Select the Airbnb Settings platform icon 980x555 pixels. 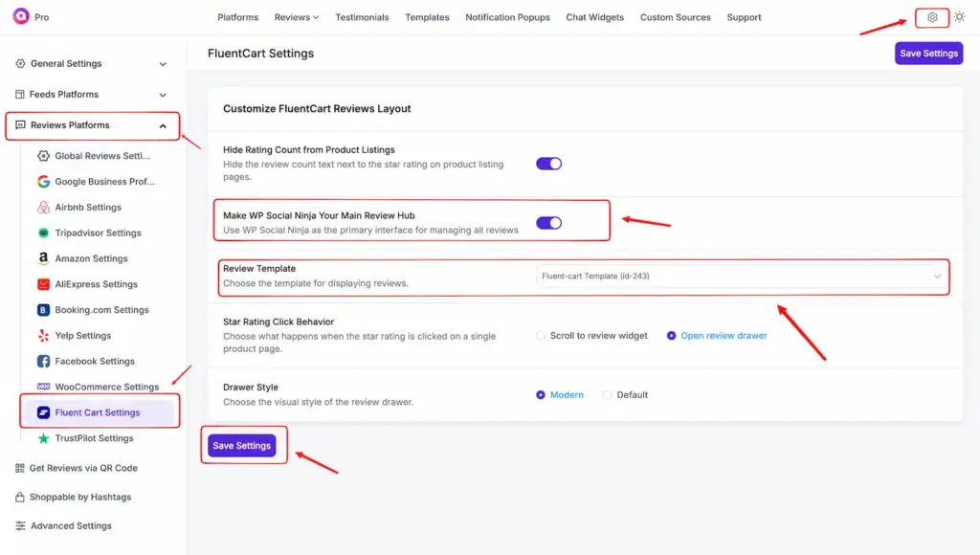click(43, 207)
